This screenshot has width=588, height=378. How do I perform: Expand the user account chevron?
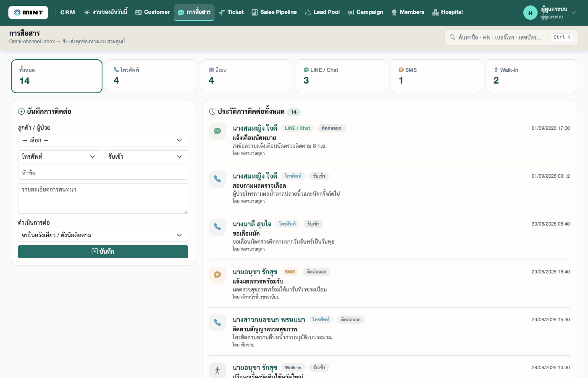(x=574, y=13)
